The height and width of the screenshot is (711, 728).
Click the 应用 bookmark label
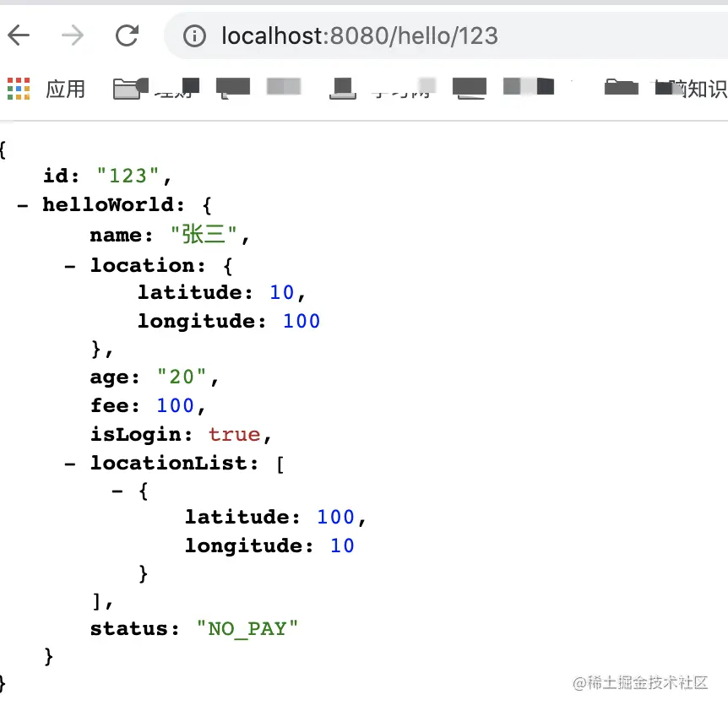click(x=66, y=90)
